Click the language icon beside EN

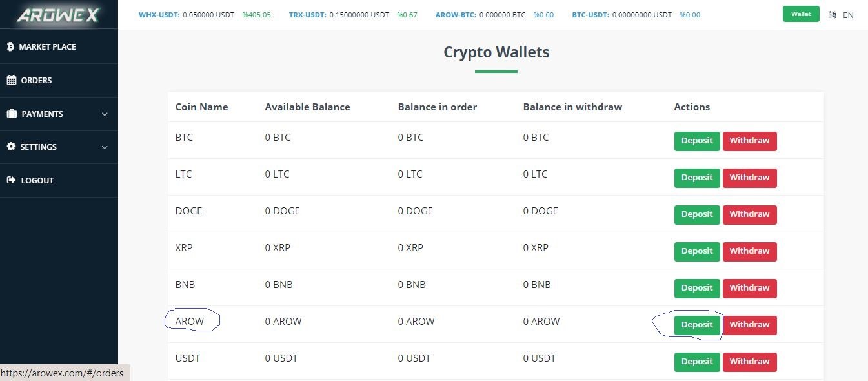(833, 15)
